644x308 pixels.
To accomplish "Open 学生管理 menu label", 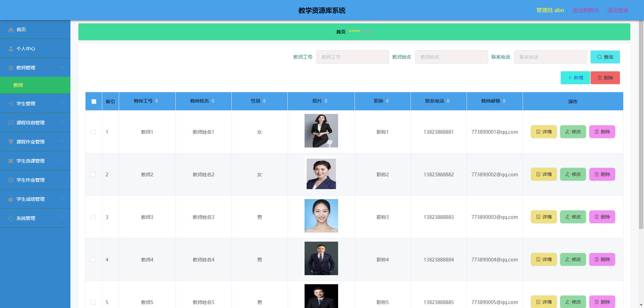I will (26, 104).
